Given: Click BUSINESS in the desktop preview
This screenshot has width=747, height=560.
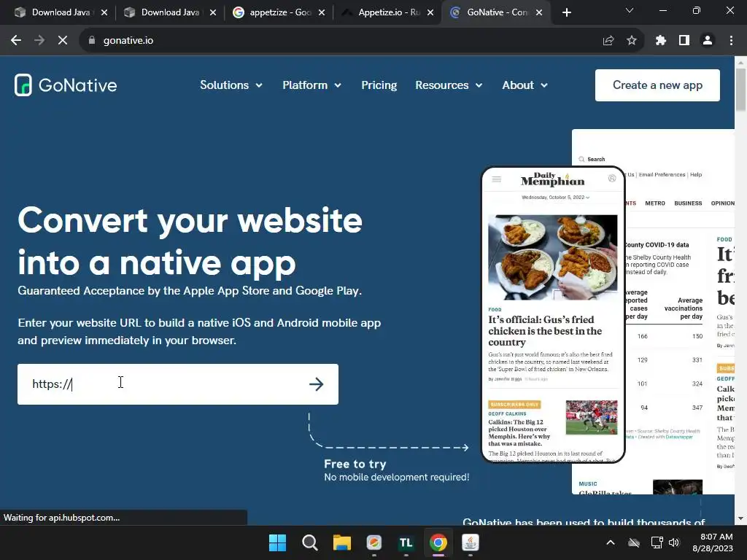Looking at the screenshot, I should pos(688,203).
